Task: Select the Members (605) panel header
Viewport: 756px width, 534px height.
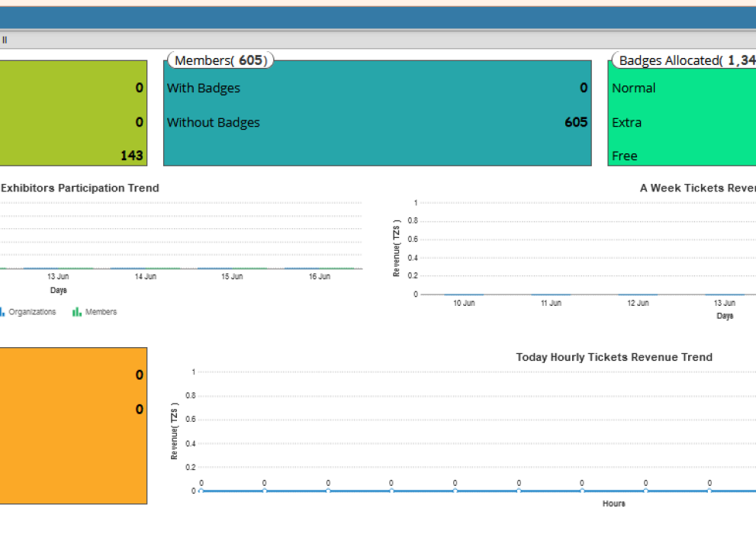Action: (x=220, y=61)
